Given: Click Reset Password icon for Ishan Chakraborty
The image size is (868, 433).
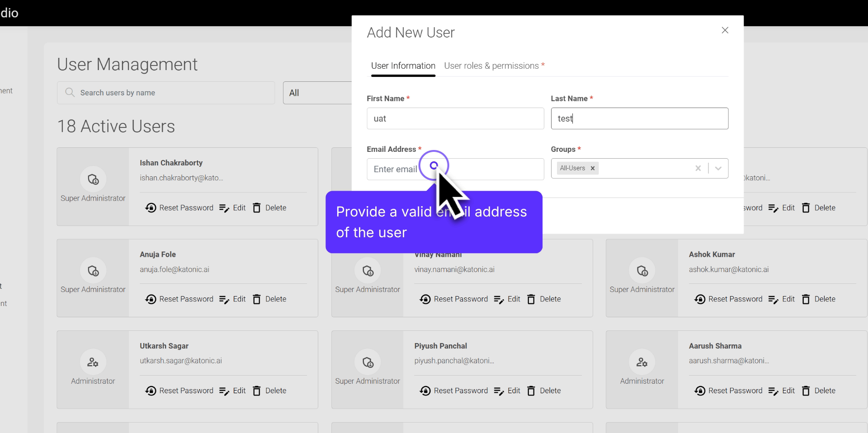Looking at the screenshot, I should coord(151,208).
